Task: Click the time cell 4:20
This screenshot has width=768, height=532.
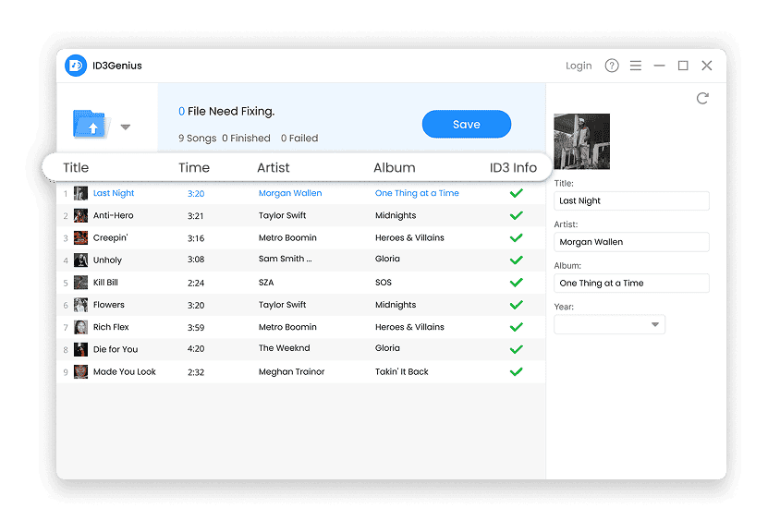Action: [x=196, y=349]
